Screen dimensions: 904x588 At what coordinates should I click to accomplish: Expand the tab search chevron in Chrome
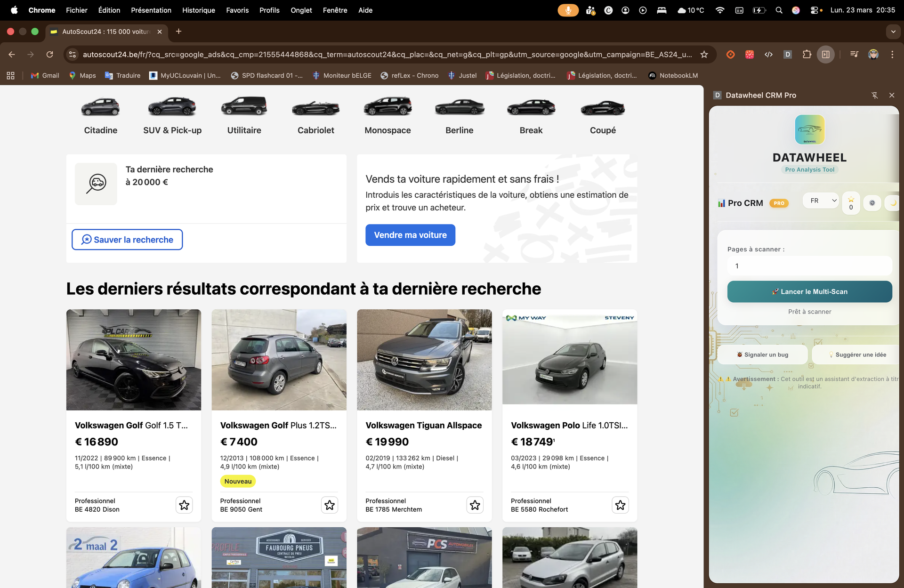tap(893, 32)
